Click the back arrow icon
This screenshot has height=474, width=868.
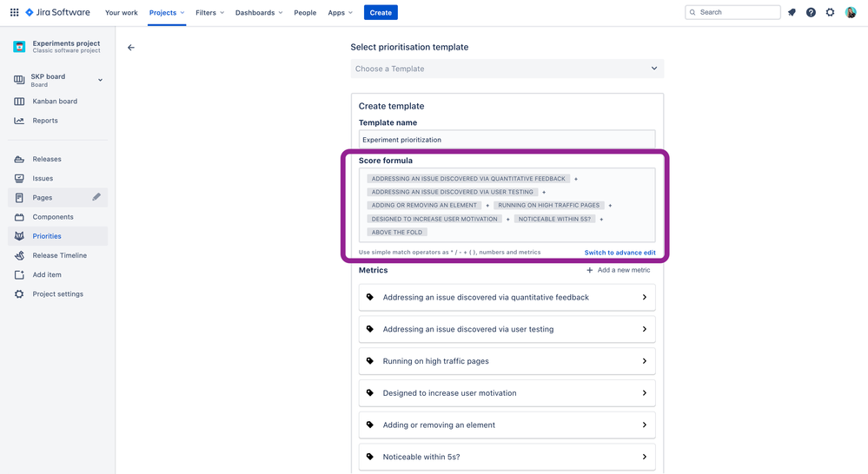130,48
